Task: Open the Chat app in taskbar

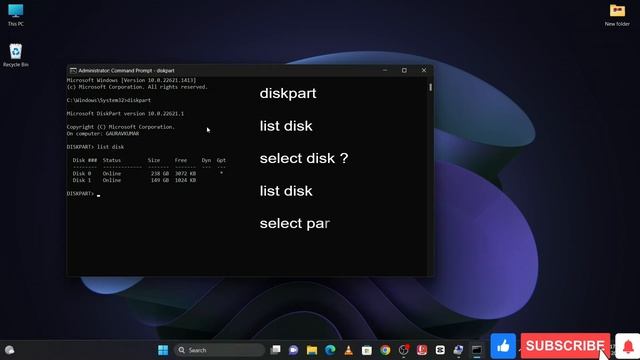Action: tap(293, 350)
